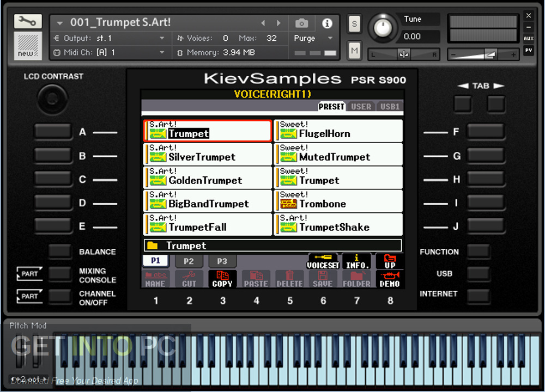
Task: Click the DEMO trumpet icon
Action: (x=390, y=279)
